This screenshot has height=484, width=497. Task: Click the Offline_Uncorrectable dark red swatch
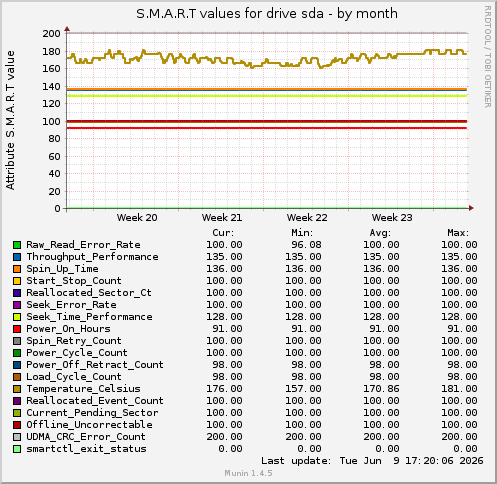17,425
